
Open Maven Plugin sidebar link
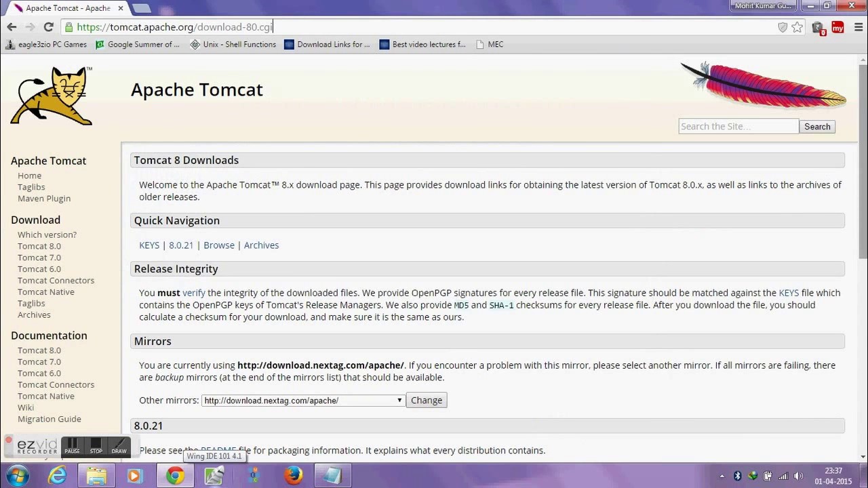44,199
